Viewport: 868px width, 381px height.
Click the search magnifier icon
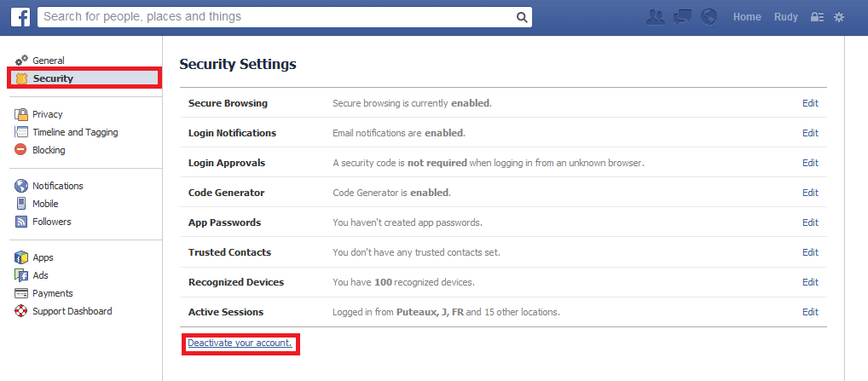click(522, 17)
